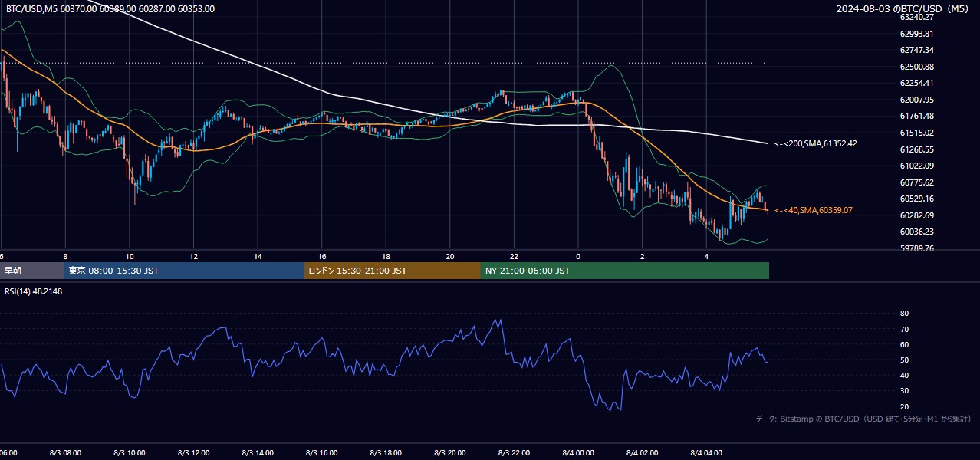Click the hour tick 0 under price chart

pyautogui.click(x=578, y=256)
